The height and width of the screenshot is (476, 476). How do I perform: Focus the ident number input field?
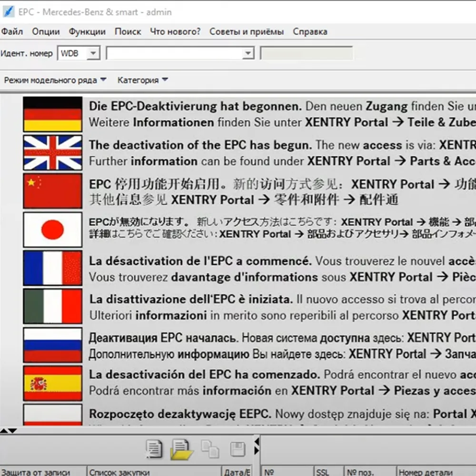(x=174, y=53)
